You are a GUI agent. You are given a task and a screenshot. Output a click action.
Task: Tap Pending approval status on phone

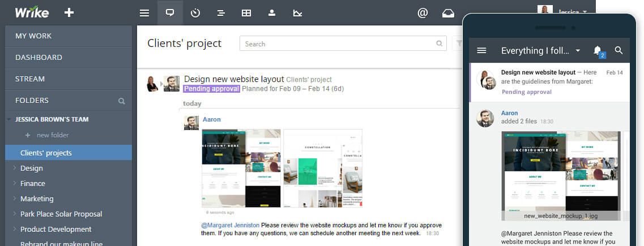527,92
